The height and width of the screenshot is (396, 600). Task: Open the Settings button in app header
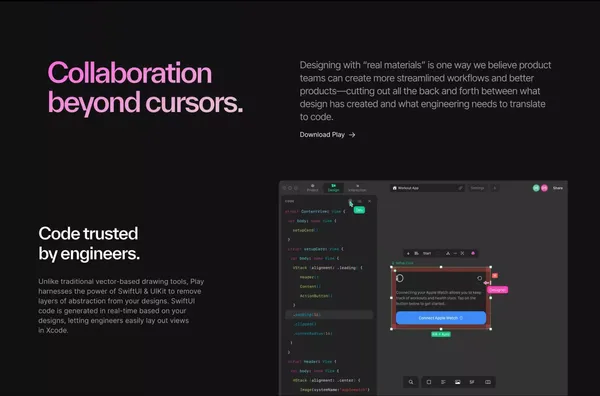coord(477,188)
